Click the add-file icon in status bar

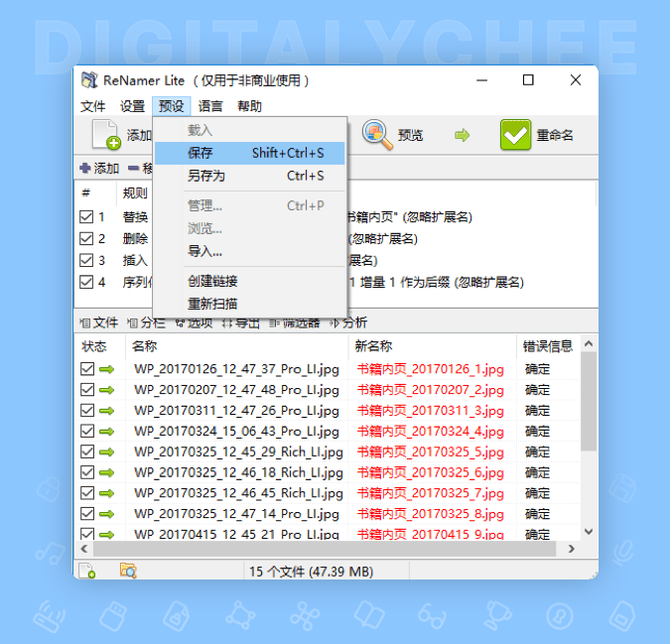tap(87, 571)
